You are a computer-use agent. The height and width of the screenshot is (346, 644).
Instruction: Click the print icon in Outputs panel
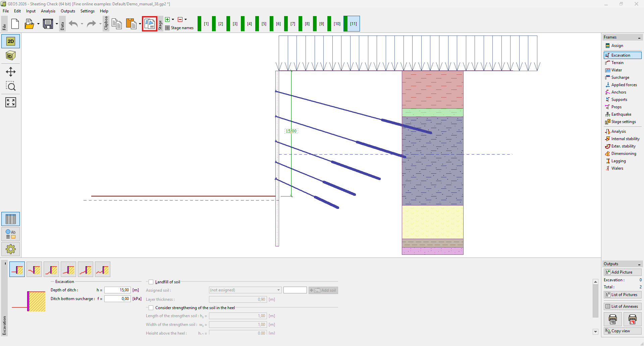[x=612, y=319]
